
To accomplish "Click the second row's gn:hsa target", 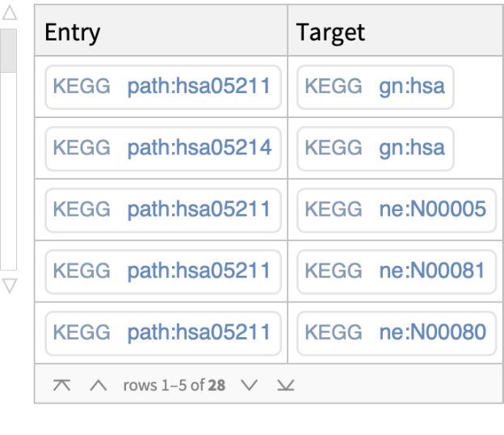I will pos(376,148).
